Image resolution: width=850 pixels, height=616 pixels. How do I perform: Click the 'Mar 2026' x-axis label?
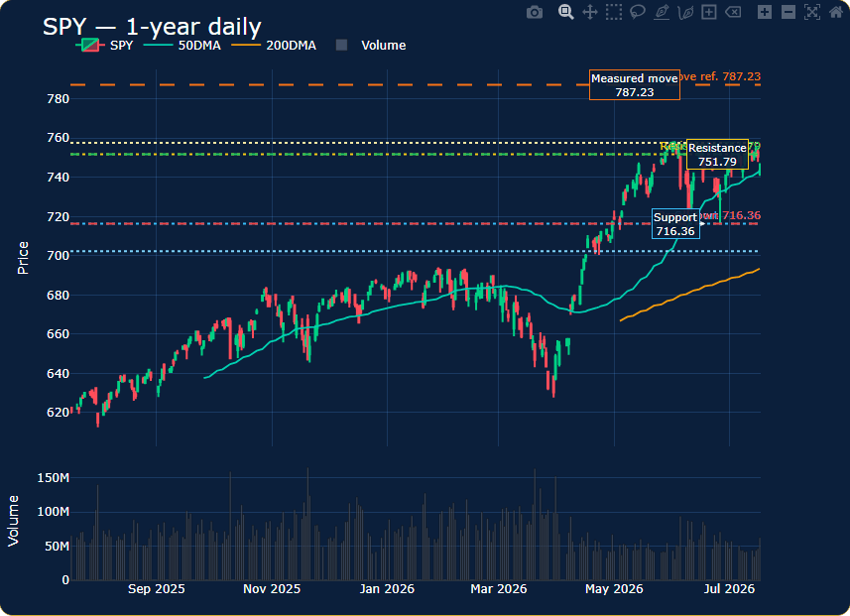point(499,589)
